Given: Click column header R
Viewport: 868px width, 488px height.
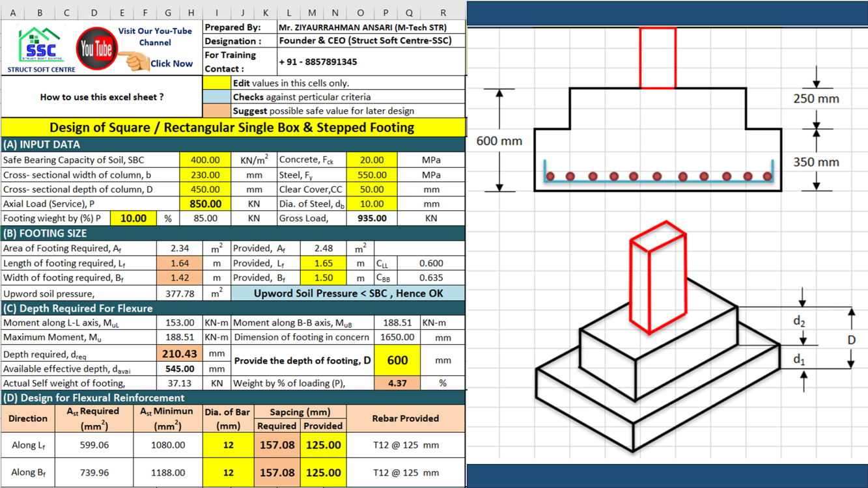Looking at the screenshot, I should [x=443, y=12].
